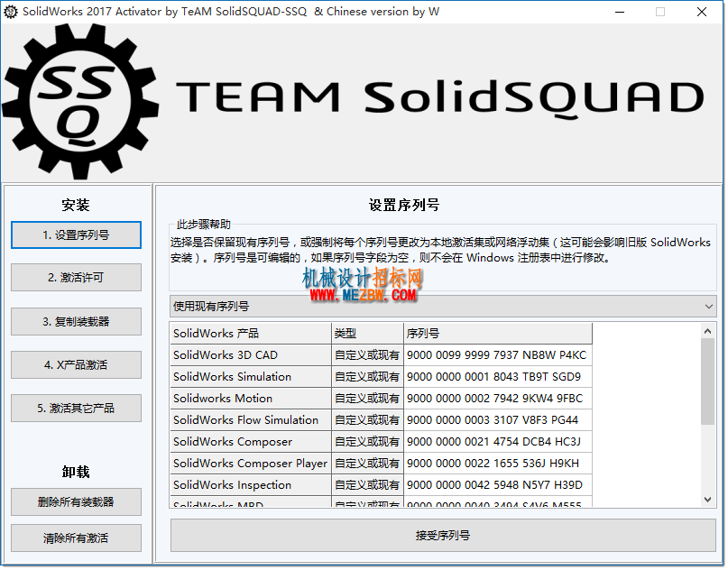Click '5. 激活其它产品' button
Viewport: 728px width, 570px height.
76,409
